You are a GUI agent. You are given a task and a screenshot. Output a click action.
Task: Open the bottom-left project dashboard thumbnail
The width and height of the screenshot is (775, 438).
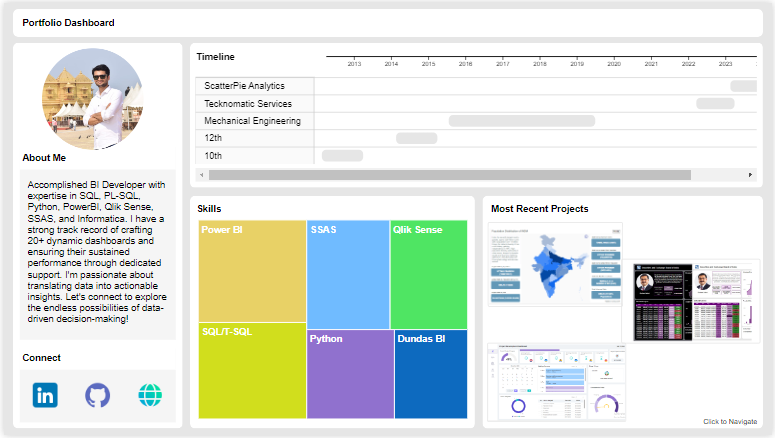point(555,382)
